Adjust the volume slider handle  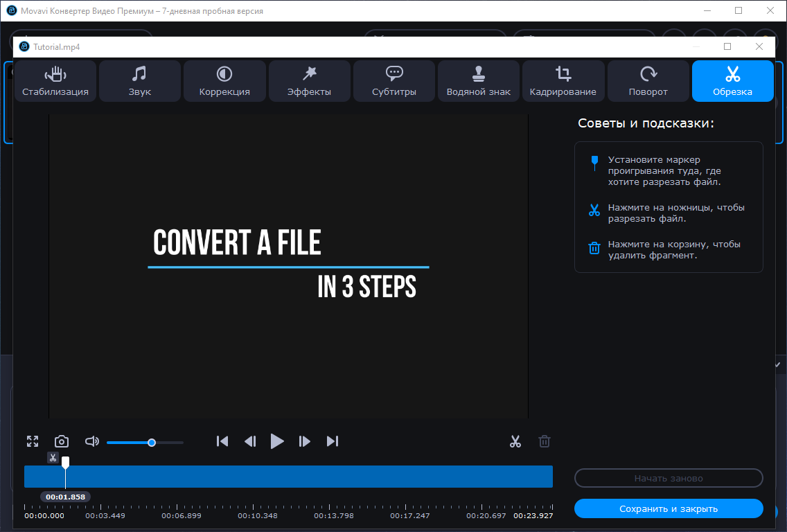152,442
